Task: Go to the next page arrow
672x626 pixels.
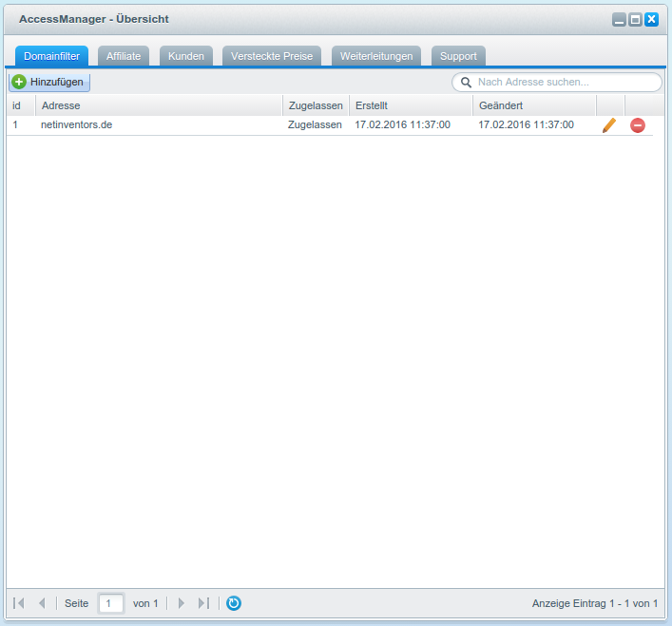Action: (182, 603)
